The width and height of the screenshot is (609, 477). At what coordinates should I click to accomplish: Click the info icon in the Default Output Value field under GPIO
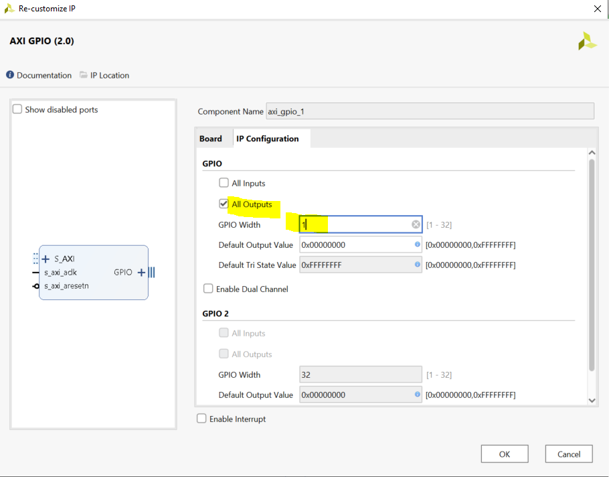click(417, 244)
